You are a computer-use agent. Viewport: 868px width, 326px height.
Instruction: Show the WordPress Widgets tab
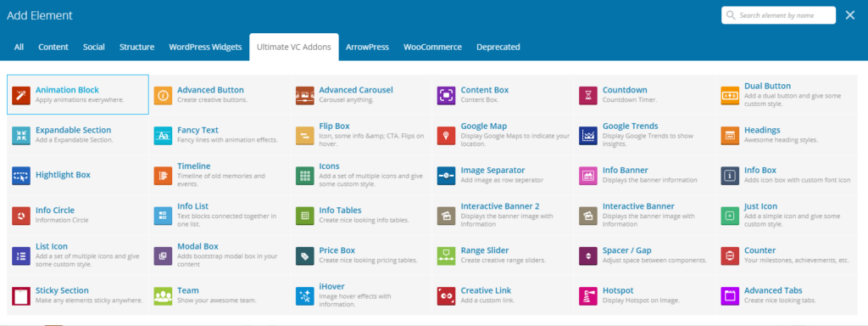[205, 48]
